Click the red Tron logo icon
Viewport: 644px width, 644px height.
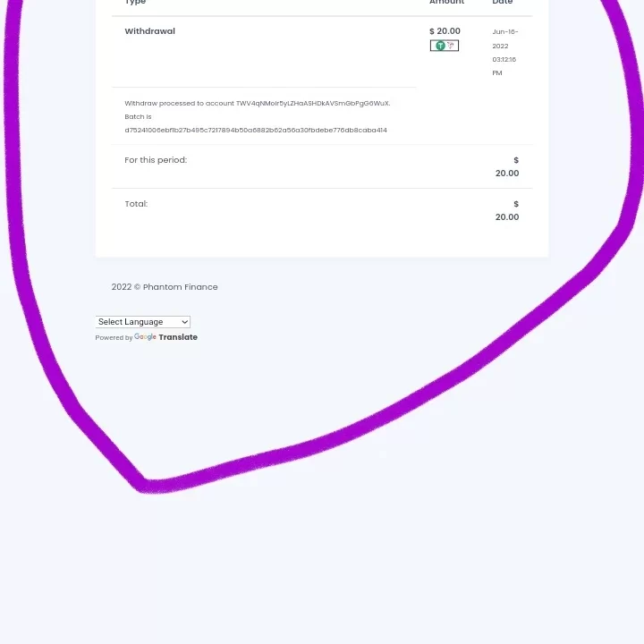click(x=451, y=46)
